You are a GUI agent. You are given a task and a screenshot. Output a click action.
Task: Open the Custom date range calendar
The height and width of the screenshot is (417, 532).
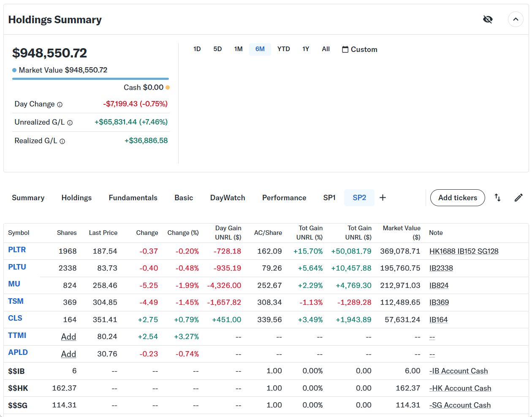coord(359,49)
